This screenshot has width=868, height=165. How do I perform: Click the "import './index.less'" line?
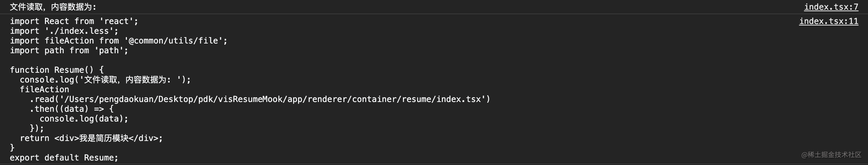(x=64, y=31)
